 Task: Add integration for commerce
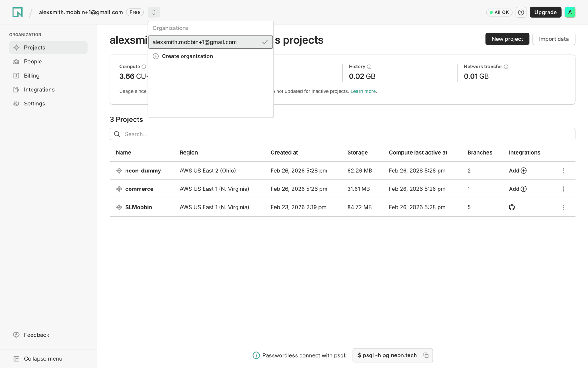click(x=518, y=189)
